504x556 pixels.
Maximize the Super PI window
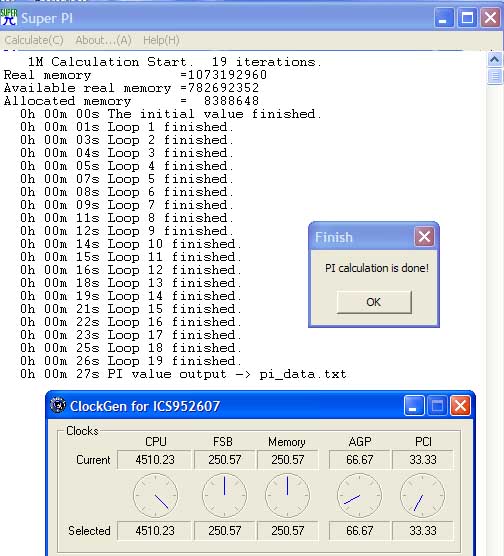[x=467, y=17]
